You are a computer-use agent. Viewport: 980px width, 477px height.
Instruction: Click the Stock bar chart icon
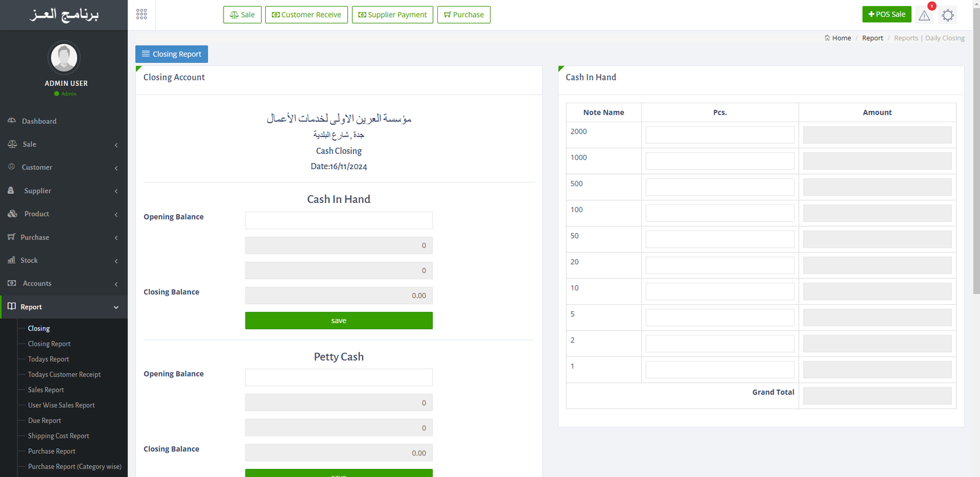coord(12,260)
